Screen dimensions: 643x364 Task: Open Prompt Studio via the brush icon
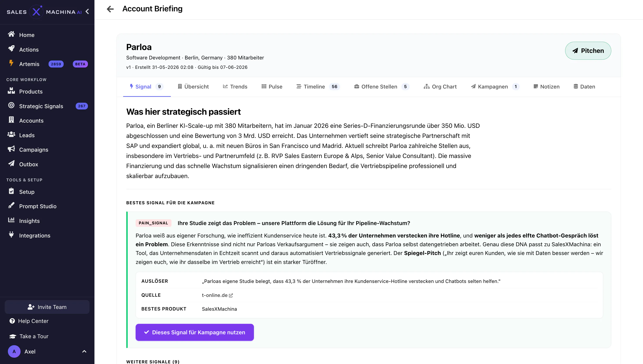(11, 206)
